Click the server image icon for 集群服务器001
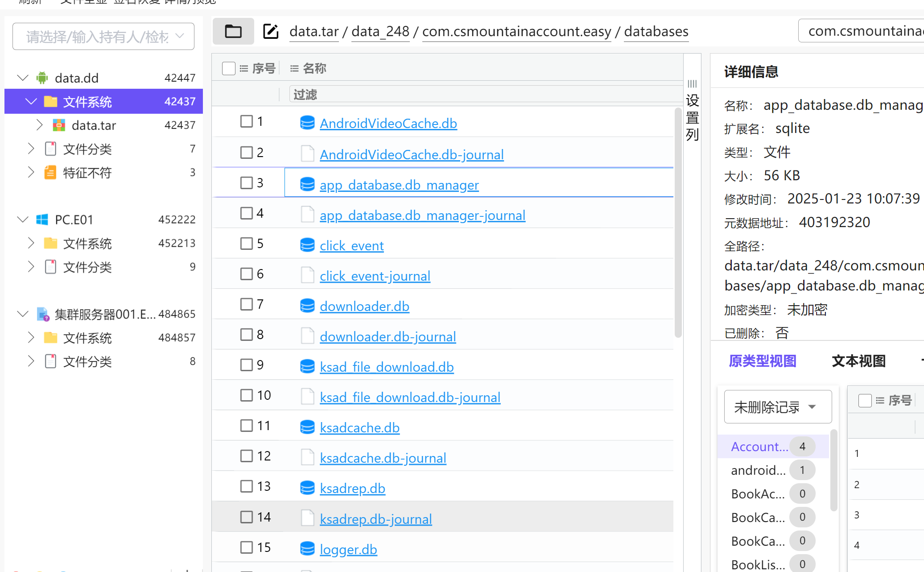924x572 pixels. (x=43, y=314)
